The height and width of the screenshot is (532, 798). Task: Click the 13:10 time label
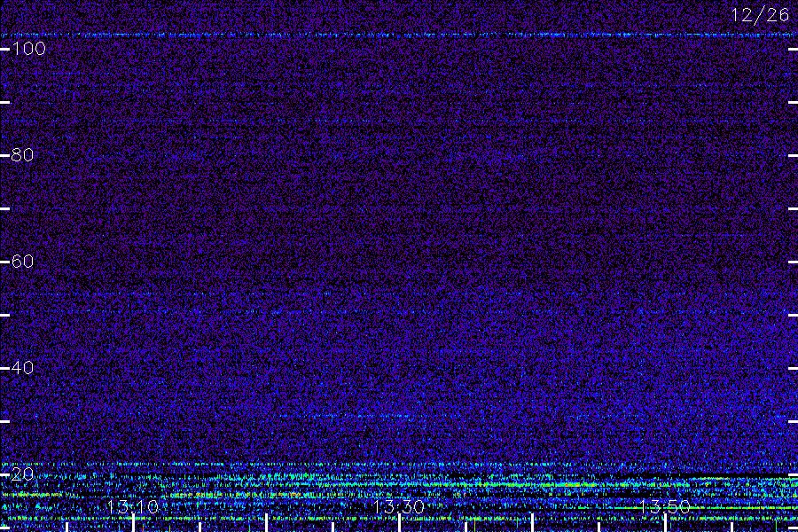(133, 506)
